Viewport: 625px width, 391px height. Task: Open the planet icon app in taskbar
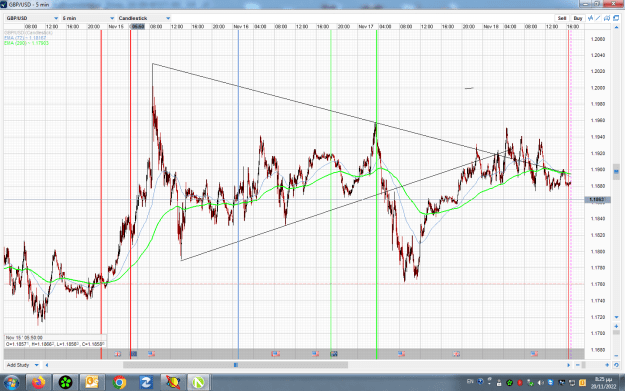click(x=173, y=383)
